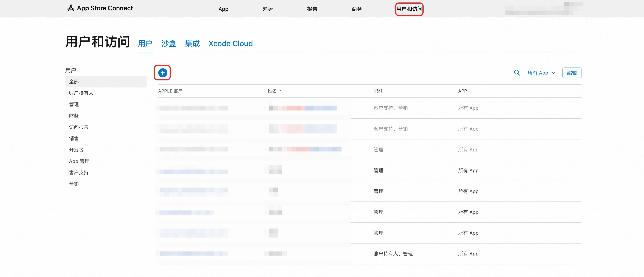Expand the 所有 App filter dropdown
Screen dimensions: 644x277
click(x=541, y=73)
